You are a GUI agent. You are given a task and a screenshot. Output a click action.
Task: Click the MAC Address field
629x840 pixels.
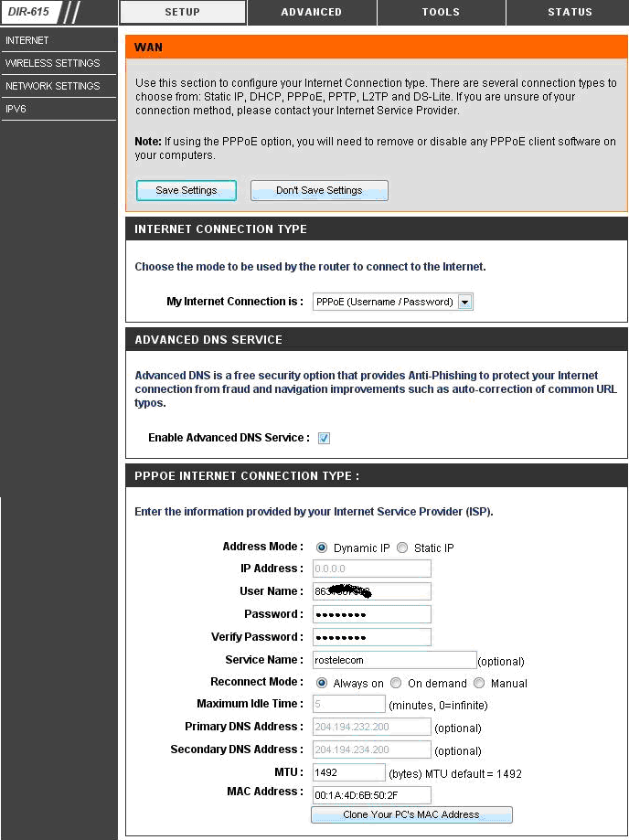click(372, 795)
